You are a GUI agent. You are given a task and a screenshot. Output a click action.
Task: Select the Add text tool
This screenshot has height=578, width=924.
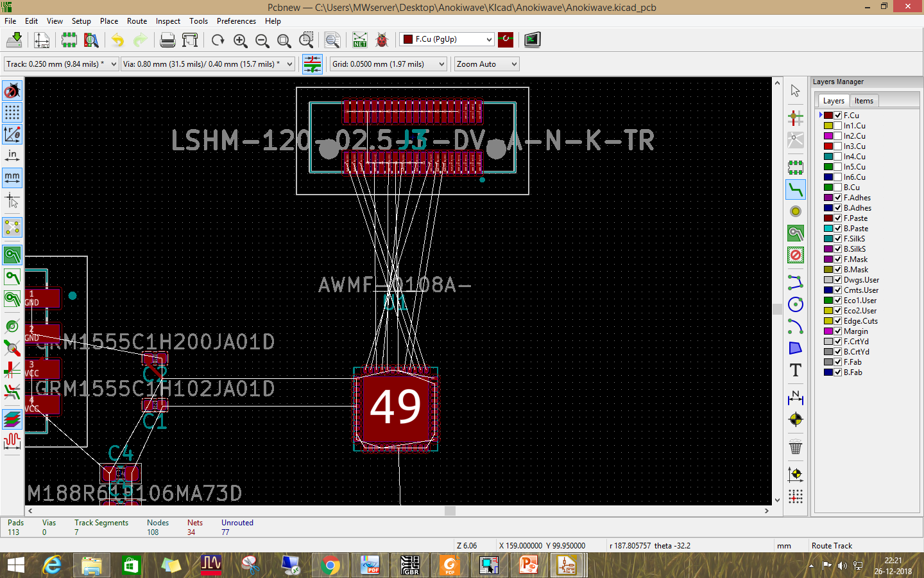[x=796, y=370]
